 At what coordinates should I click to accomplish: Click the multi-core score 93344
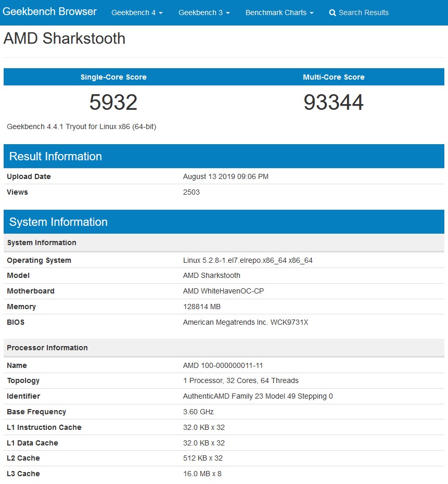click(x=334, y=102)
